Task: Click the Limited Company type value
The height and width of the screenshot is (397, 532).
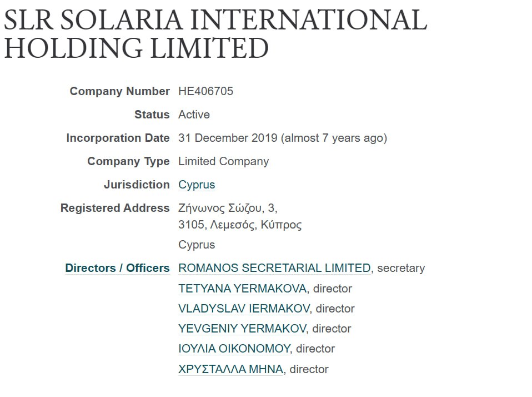Action: (x=224, y=161)
